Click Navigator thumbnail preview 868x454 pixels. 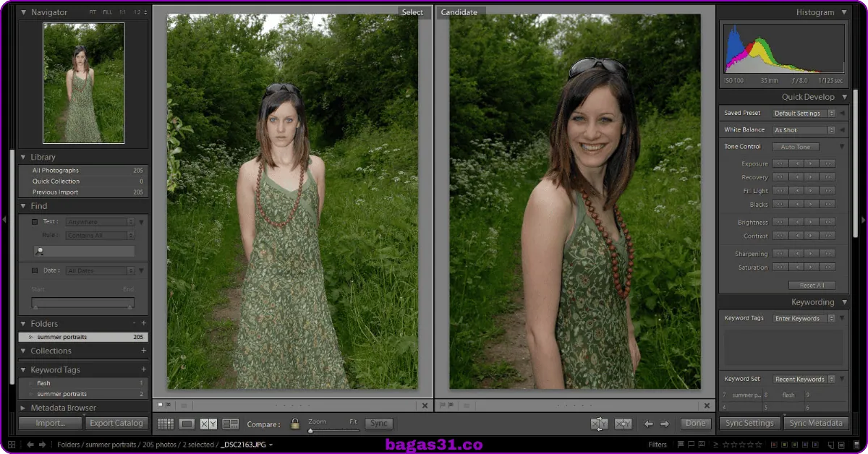coord(84,83)
